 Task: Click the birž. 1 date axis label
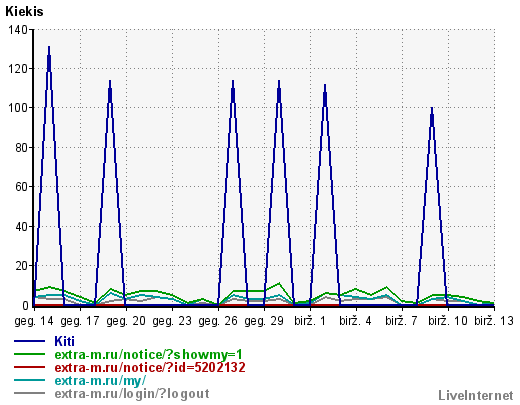click(310, 321)
